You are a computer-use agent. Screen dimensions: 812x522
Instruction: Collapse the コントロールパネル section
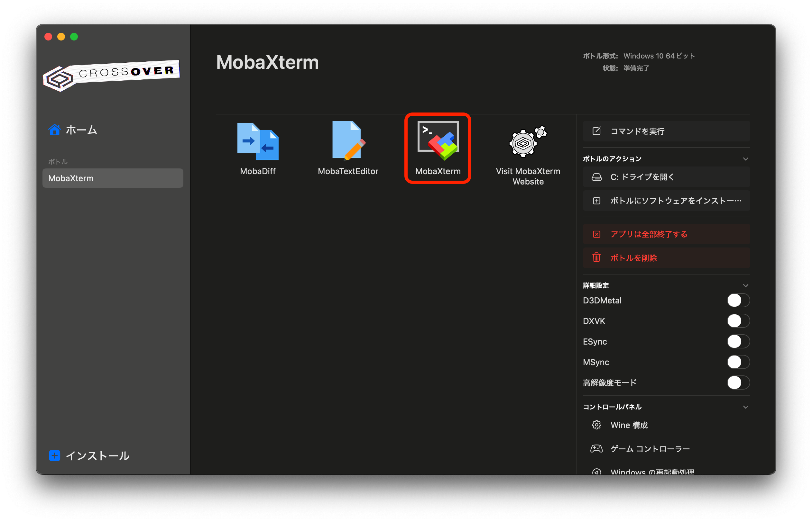(745, 407)
